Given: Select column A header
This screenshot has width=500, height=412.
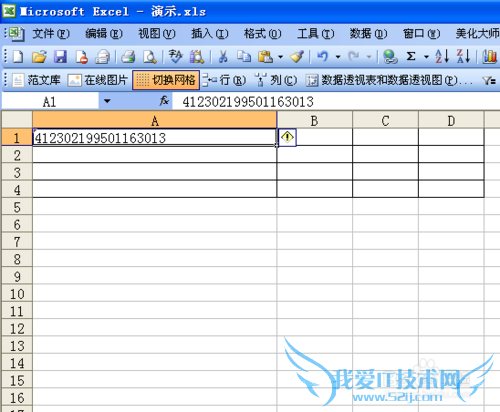Looking at the screenshot, I should [x=155, y=120].
